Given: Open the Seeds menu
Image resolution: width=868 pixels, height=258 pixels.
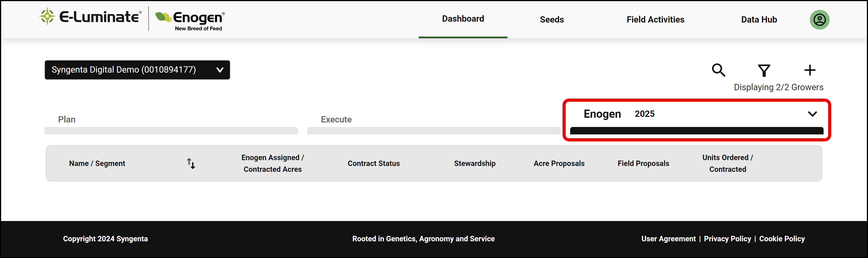Looking at the screenshot, I should click(x=552, y=20).
